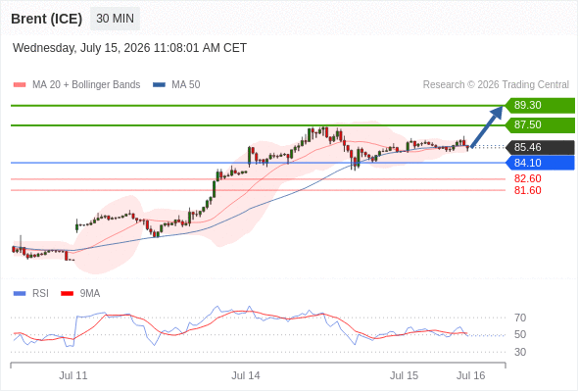Click the 84.10 blue pivot price tag
578x392 pixels.
point(540,163)
